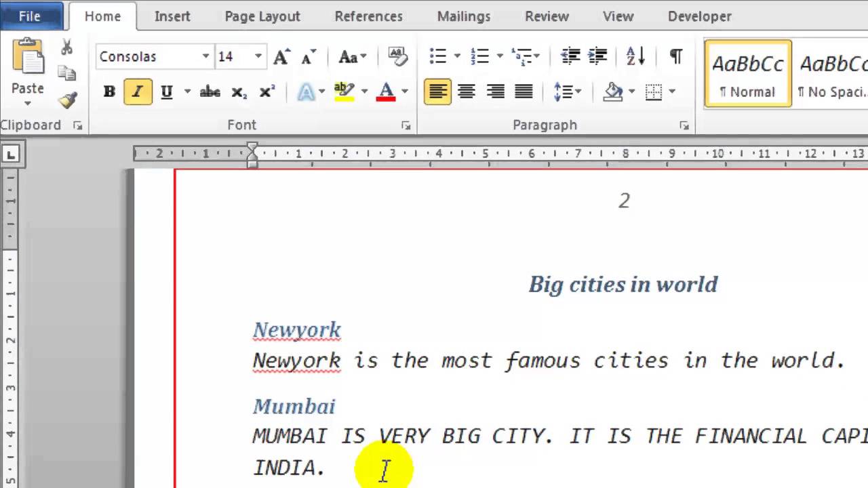This screenshot has width=868, height=488.
Task: Open Font dialog box launcher
Action: [x=406, y=125]
